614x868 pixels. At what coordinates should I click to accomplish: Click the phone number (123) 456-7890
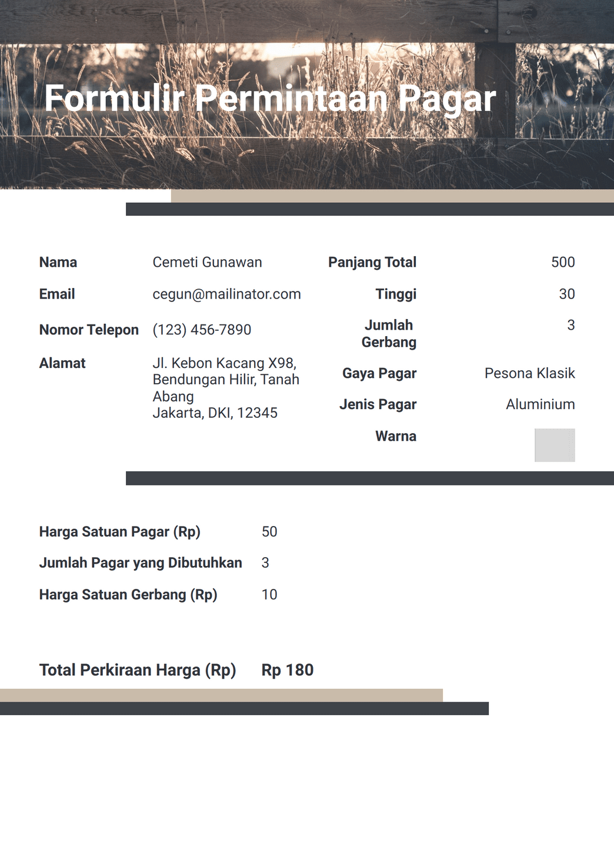tap(201, 330)
